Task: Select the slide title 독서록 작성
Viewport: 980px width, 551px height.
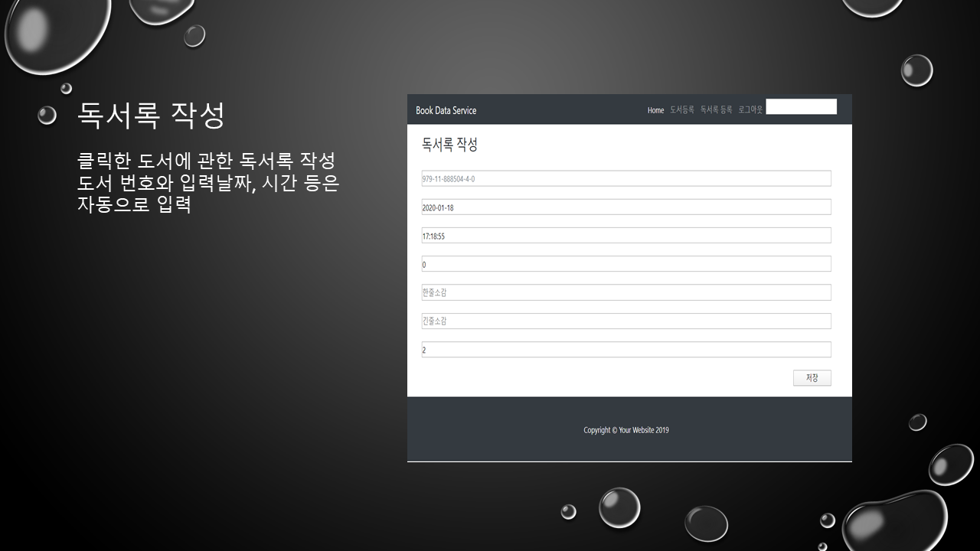Action: click(x=151, y=116)
